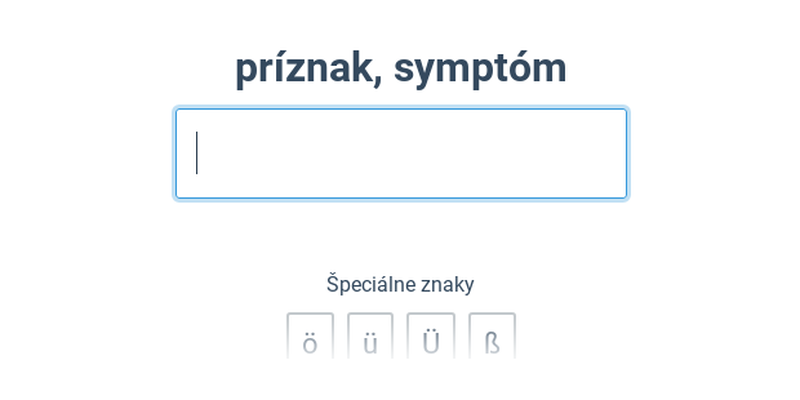Click the 'Špeciálne znaky' label
The width and height of the screenshot is (800, 400).
pyautogui.click(x=401, y=285)
